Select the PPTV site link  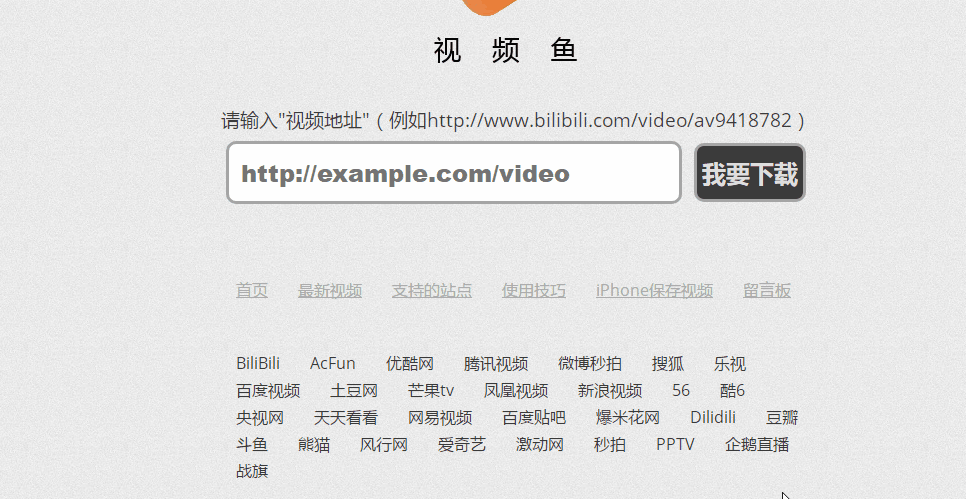pos(675,444)
